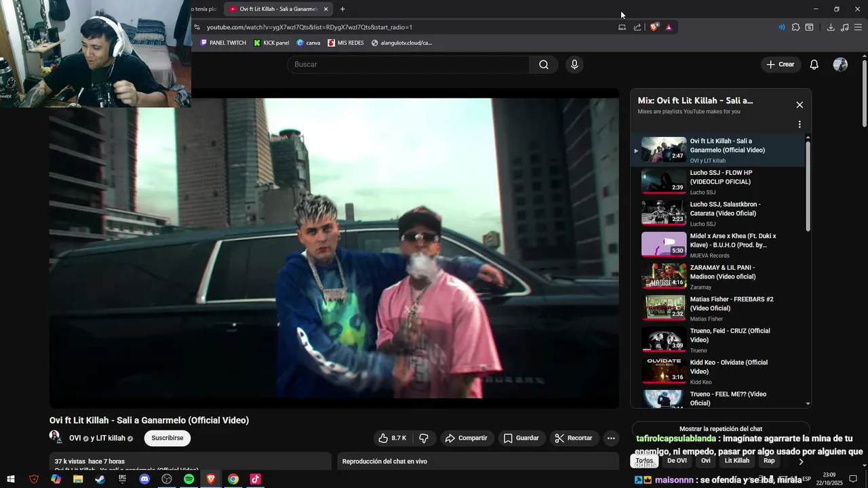Play Matias Fisher - FREEBARS #2 video

719,308
